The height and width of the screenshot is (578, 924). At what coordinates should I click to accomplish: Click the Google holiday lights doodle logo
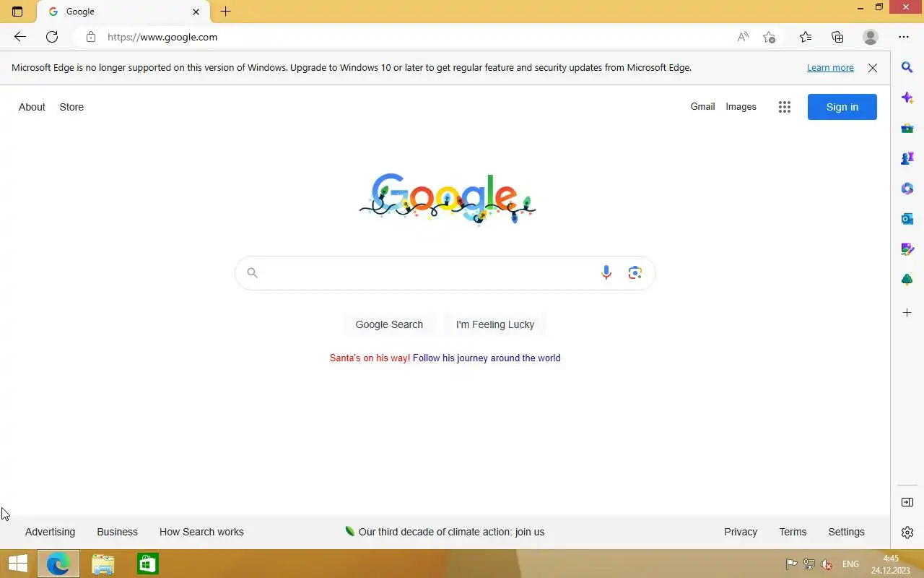pos(448,199)
